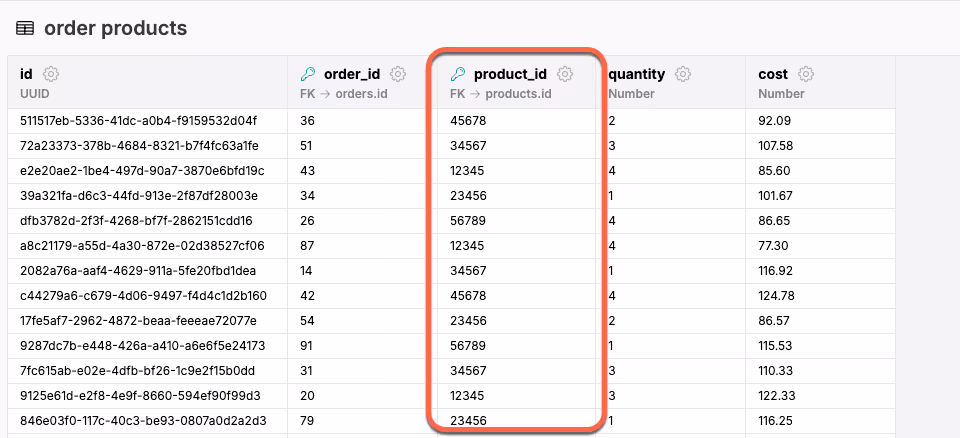Click order_id cell with value 34
This screenshot has height=438, width=960.
point(362,196)
